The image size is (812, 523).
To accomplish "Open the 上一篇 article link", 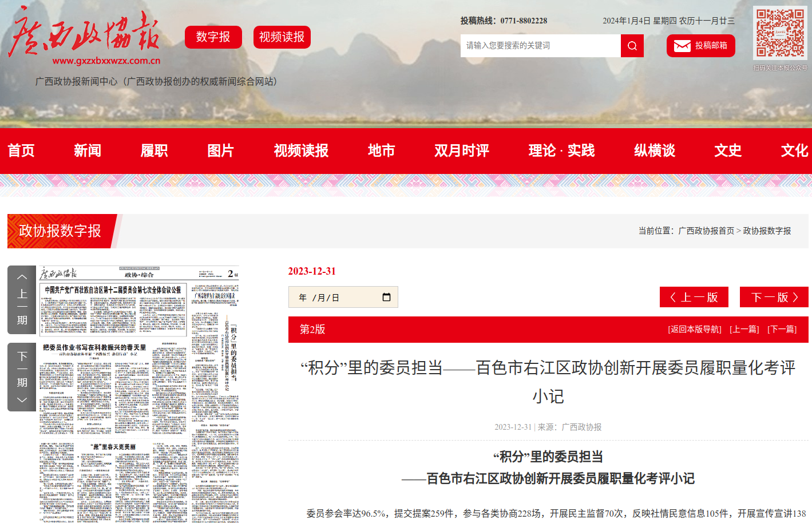I will pos(744,330).
